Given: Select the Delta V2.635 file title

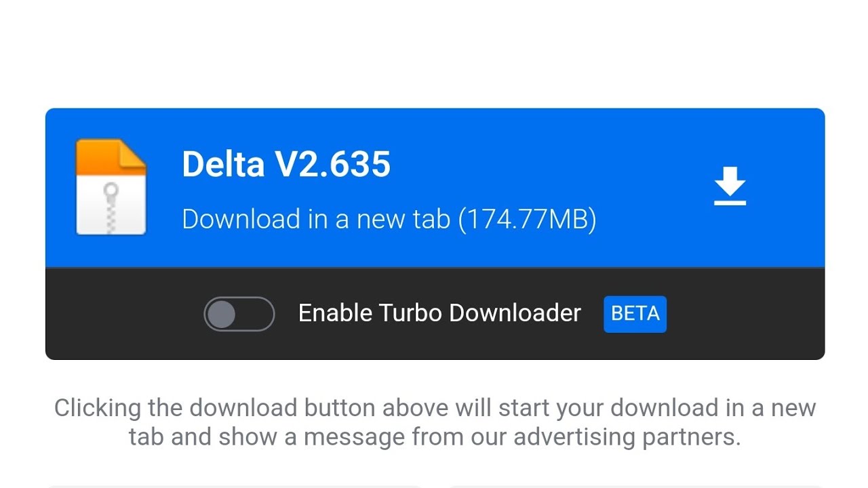Looking at the screenshot, I should click(x=286, y=164).
